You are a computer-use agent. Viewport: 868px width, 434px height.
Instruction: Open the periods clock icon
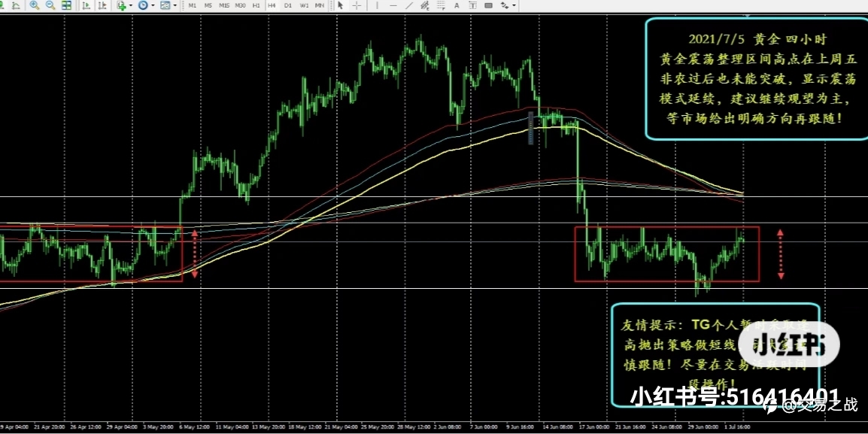click(144, 5)
